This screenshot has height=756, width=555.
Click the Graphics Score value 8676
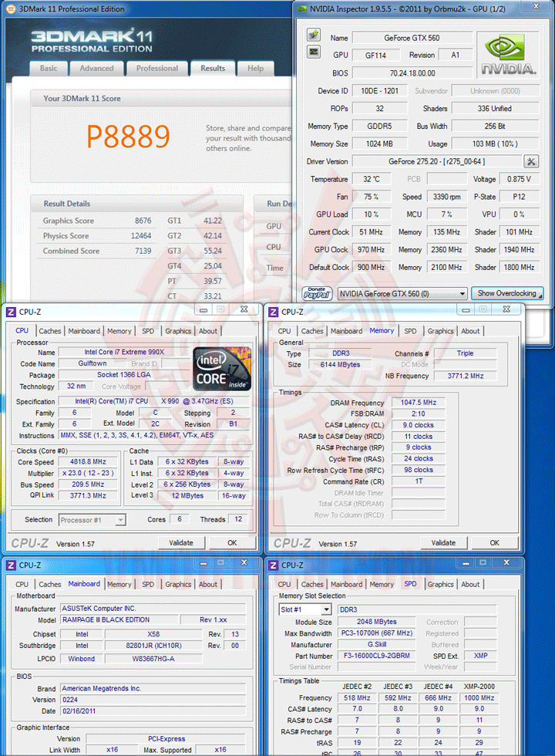click(x=143, y=221)
